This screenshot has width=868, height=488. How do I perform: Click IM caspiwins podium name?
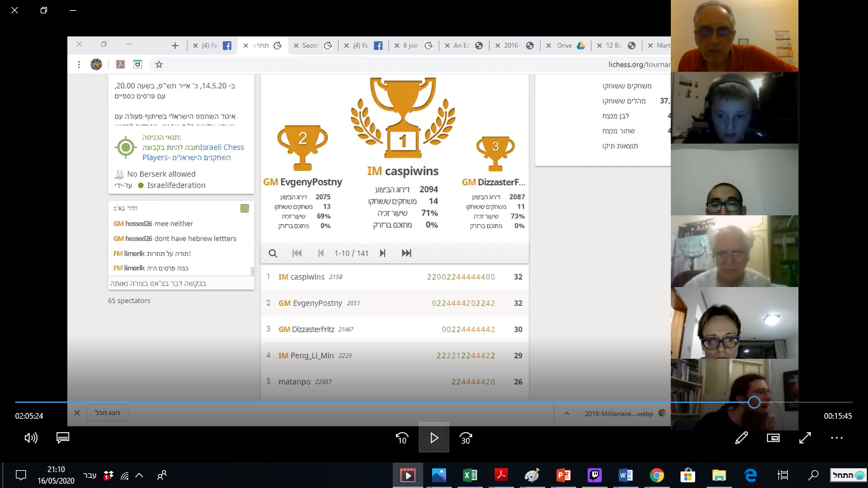click(x=402, y=171)
